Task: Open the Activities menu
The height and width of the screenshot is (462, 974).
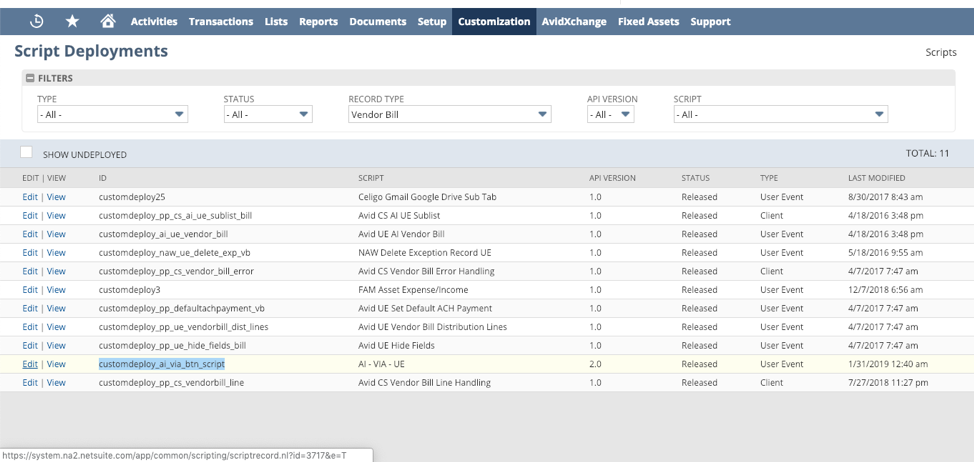Action: tap(154, 21)
